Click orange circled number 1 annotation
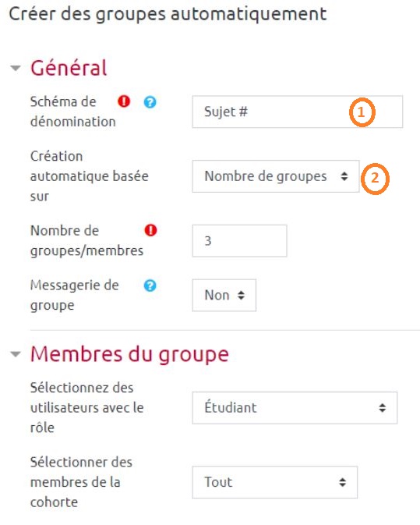 click(x=362, y=112)
